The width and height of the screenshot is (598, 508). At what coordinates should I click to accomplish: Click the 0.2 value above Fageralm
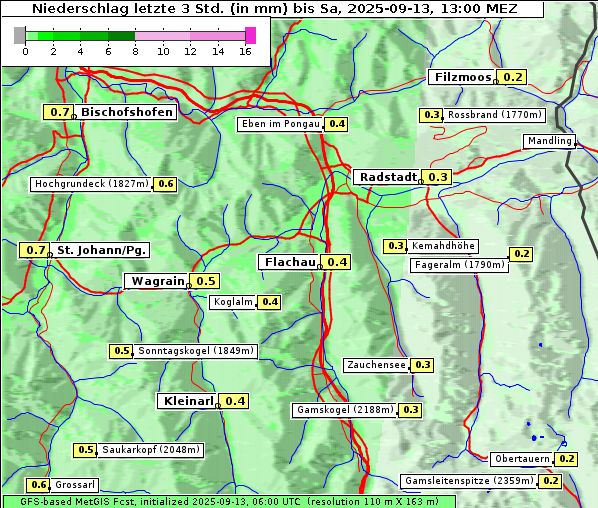click(521, 254)
